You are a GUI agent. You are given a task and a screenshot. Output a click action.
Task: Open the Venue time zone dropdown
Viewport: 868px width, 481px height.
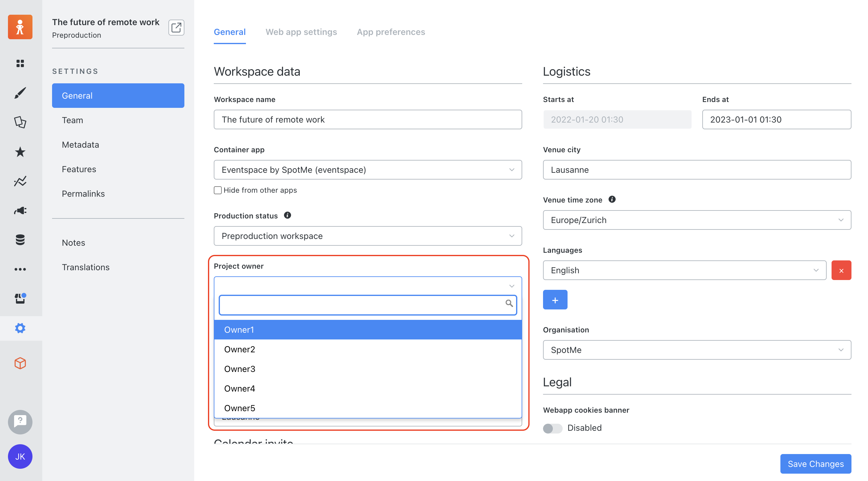[697, 220]
